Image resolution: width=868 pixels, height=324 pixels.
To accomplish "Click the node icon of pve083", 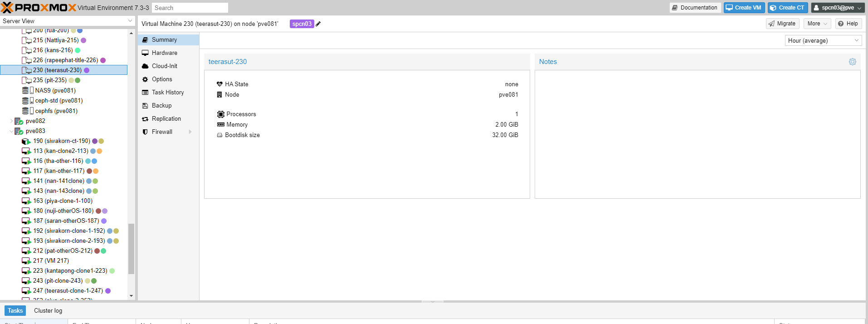I will (x=19, y=131).
